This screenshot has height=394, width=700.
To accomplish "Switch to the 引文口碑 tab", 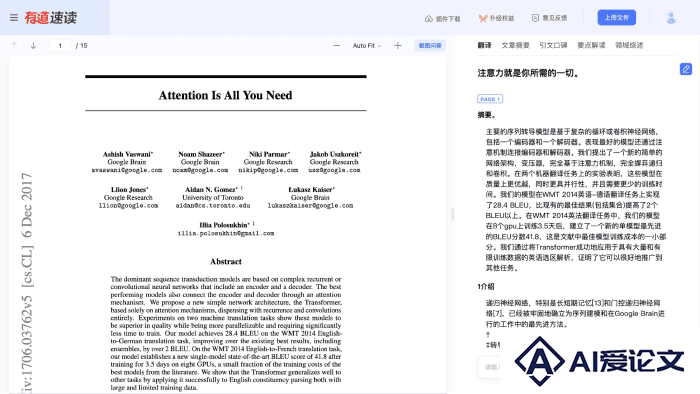I will pos(553,45).
